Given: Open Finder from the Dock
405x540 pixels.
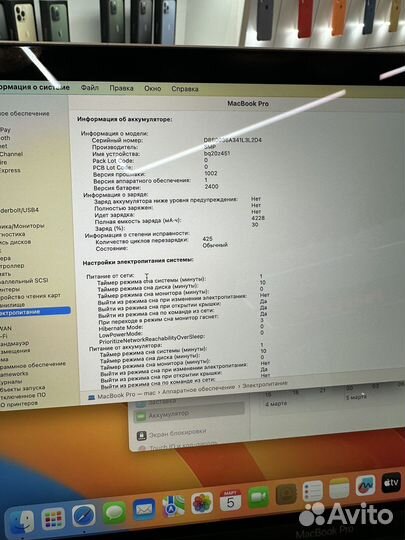Looking at the screenshot, I should click(21, 523).
